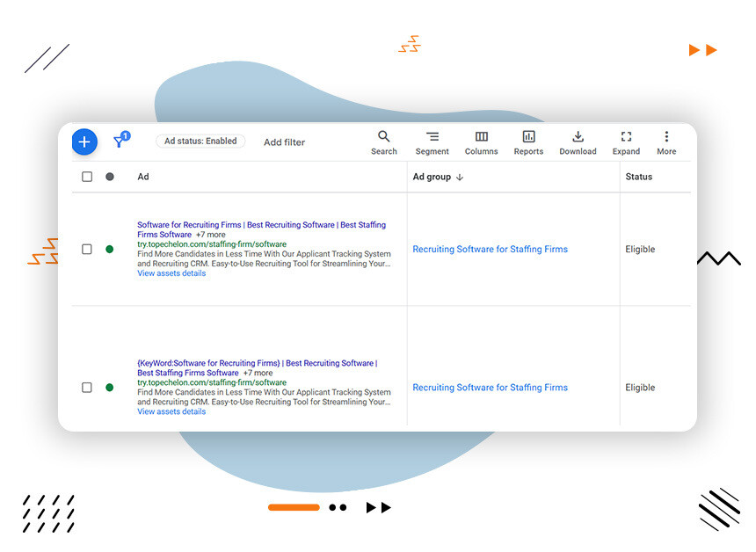The width and height of the screenshot is (756, 552).
Task: Click the Expand icon for fullscreen table view
Action: [626, 138]
